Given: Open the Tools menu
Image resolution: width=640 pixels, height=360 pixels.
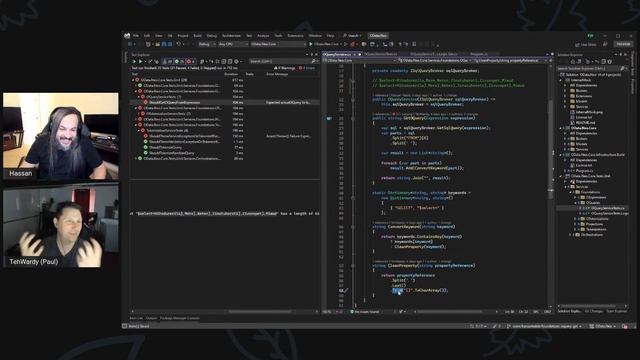Looking at the screenshot, I should (278, 36).
